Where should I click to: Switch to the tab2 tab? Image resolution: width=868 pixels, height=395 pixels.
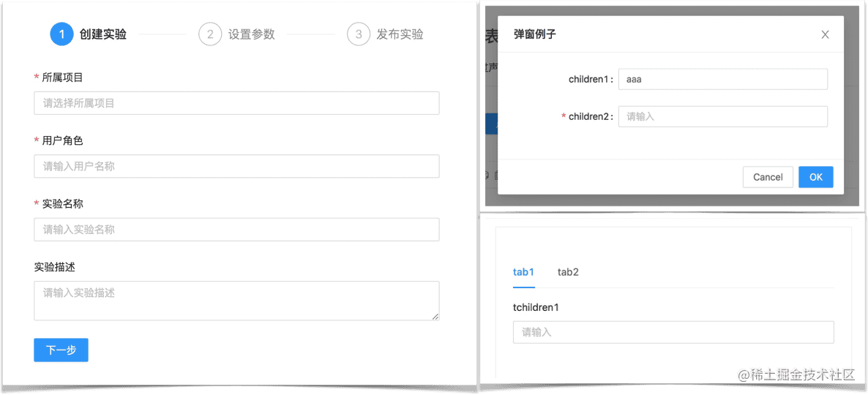pos(568,271)
